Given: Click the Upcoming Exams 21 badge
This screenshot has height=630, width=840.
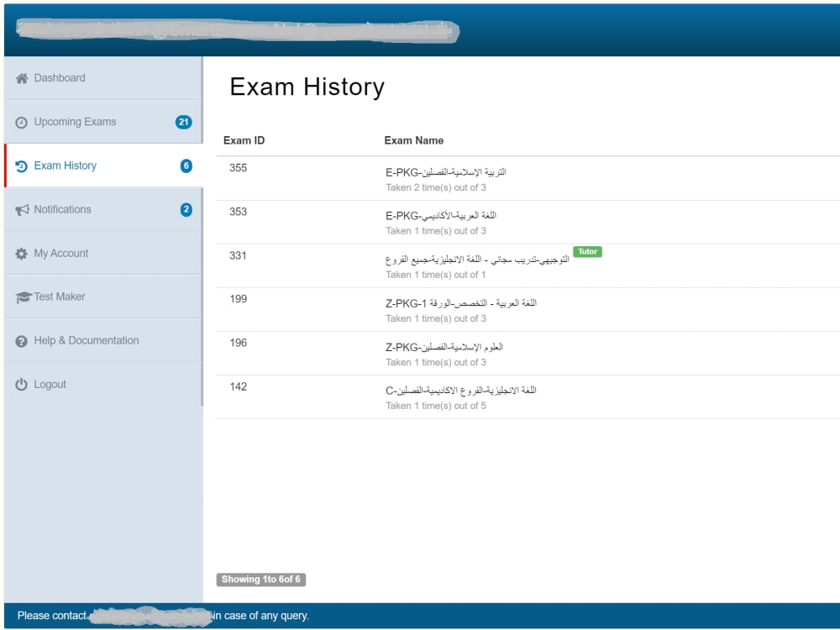Looking at the screenshot, I should (183, 122).
